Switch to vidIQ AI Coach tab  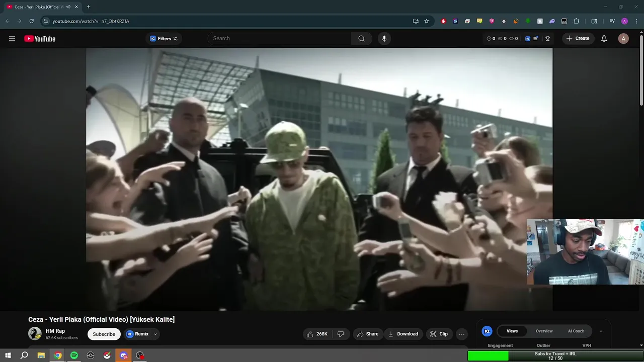576,331
